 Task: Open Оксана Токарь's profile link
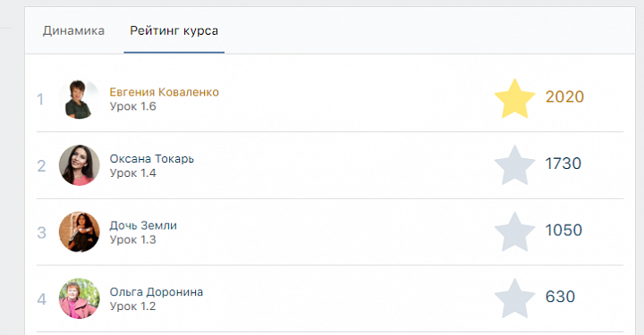coord(151,159)
